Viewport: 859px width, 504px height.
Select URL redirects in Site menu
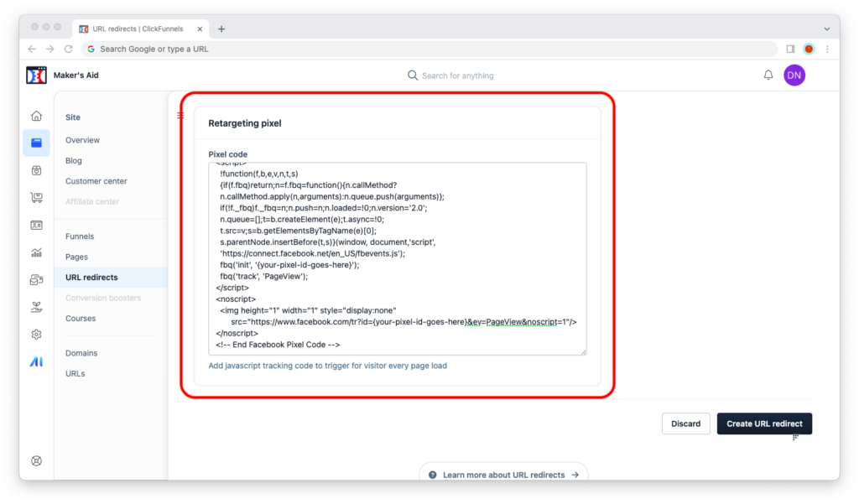pos(111,278)
